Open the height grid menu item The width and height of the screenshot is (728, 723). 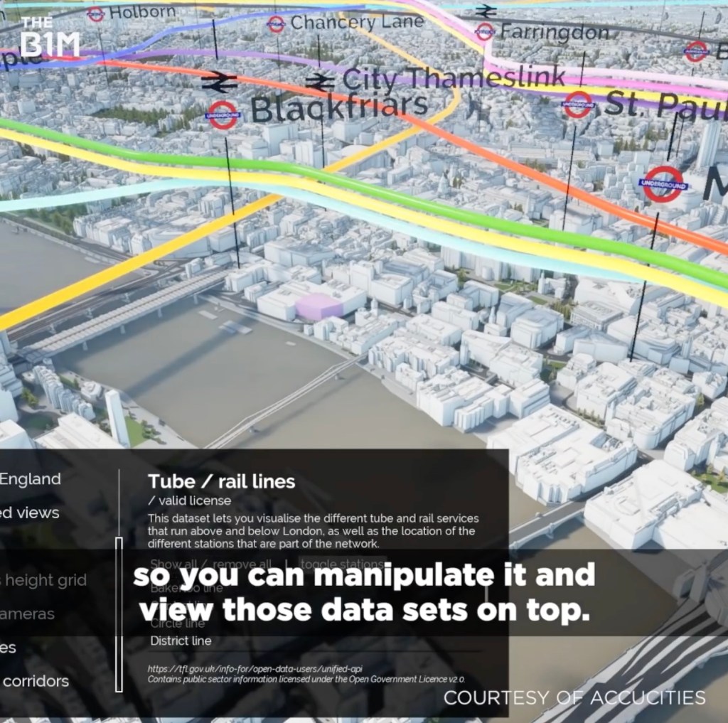pyautogui.click(x=44, y=580)
